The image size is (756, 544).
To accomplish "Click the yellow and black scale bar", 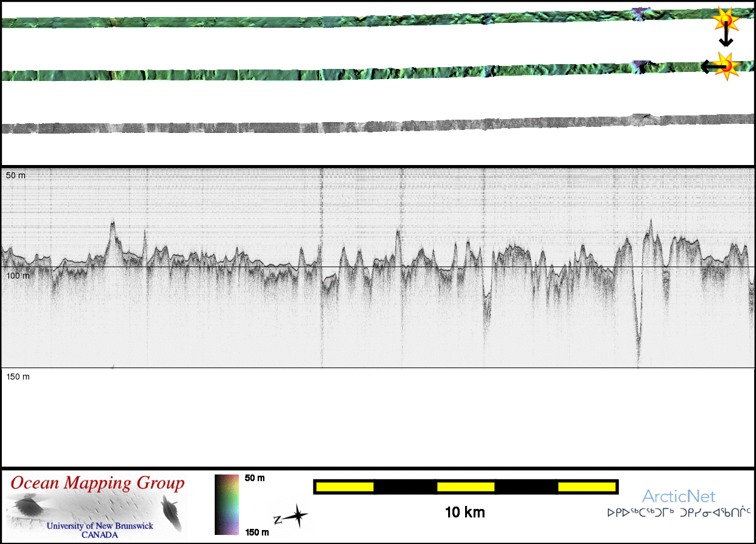I will [x=465, y=487].
